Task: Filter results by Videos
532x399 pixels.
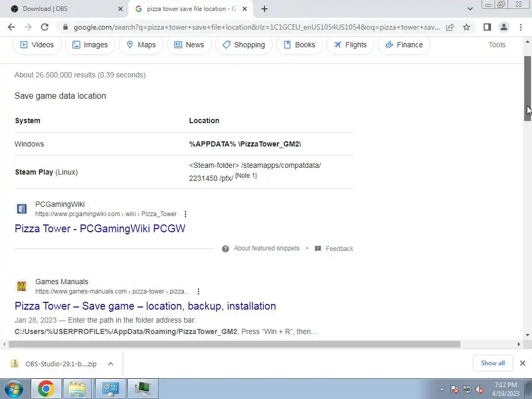Action: pos(37,45)
